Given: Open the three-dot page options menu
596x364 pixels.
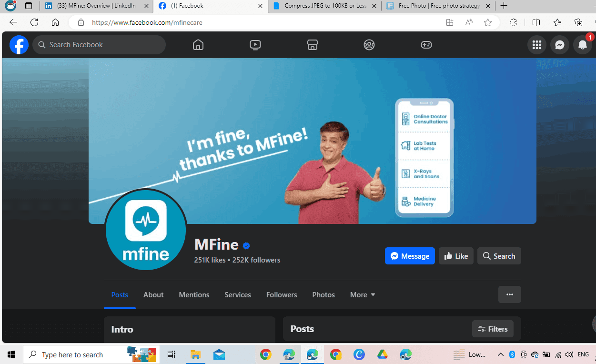Looking at the screenshot, I should tap(509, 294).
